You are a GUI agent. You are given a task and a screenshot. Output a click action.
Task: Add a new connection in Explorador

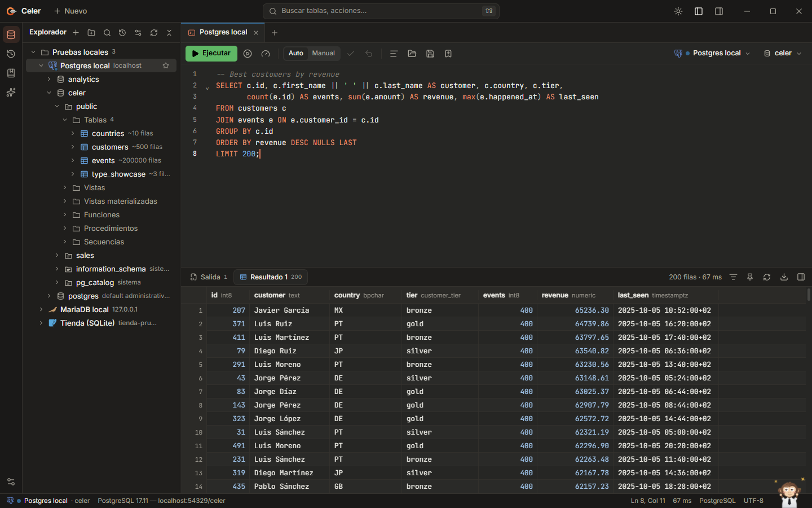tap(76, 33)
